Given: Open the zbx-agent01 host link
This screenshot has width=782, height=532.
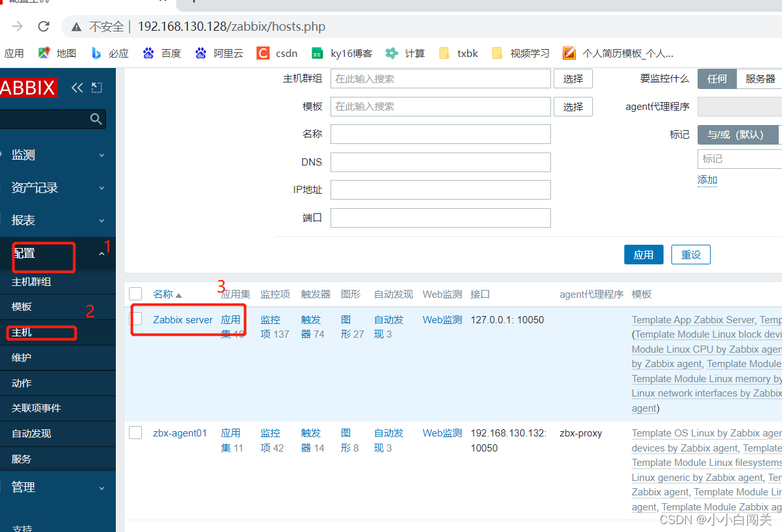Looking at the screenshot, I should [x=180, y=433].
